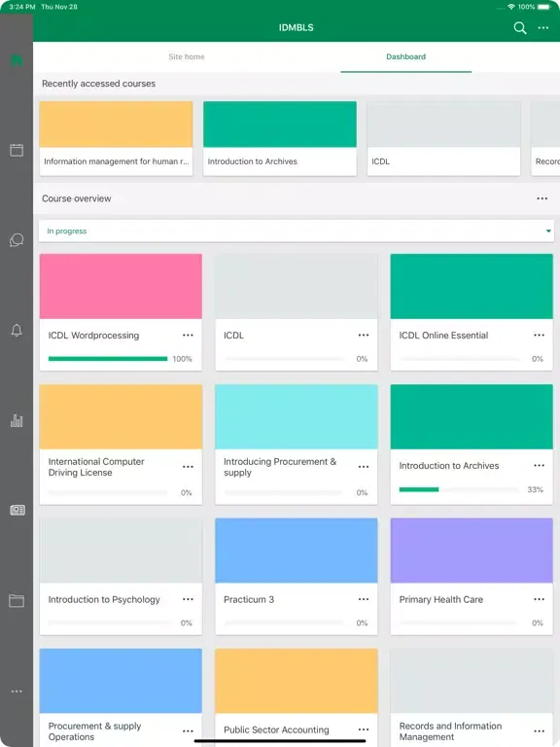Image resolution: width=560 pixels, height=747 pixels.
Task: Open messages chat bubble in sidebar
Action: click(17, 240)
